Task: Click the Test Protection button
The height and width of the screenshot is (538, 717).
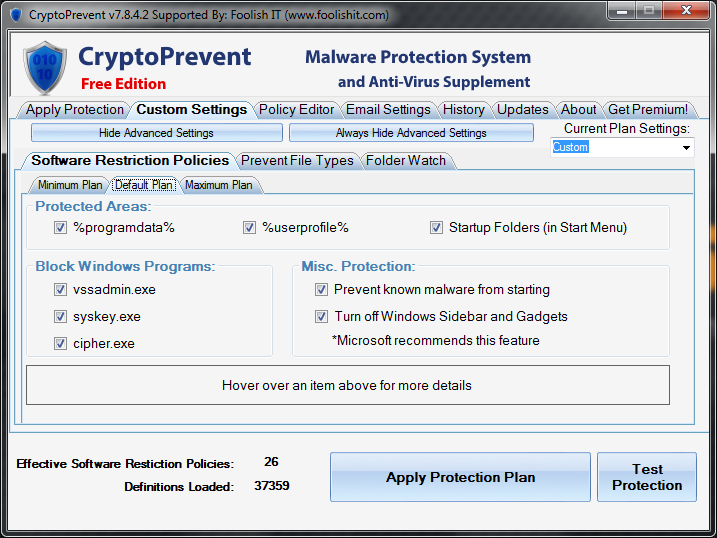Action: (647, 477)
